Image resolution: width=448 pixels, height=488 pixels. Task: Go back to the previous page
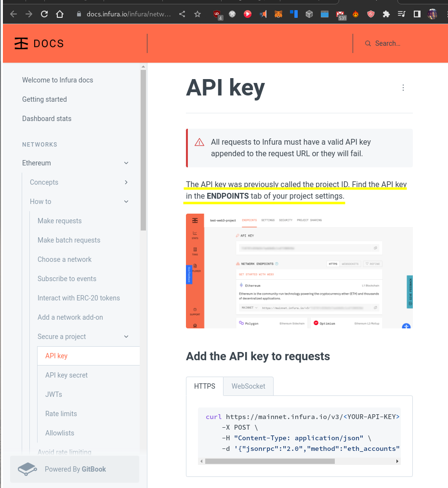click(x=13, y=14)
